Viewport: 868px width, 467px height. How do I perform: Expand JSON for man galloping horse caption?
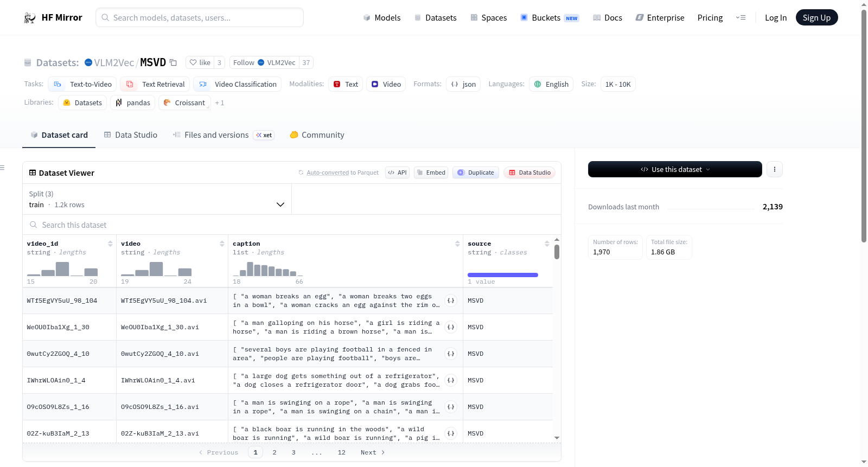pyautogui.click(x=451, y=327)
